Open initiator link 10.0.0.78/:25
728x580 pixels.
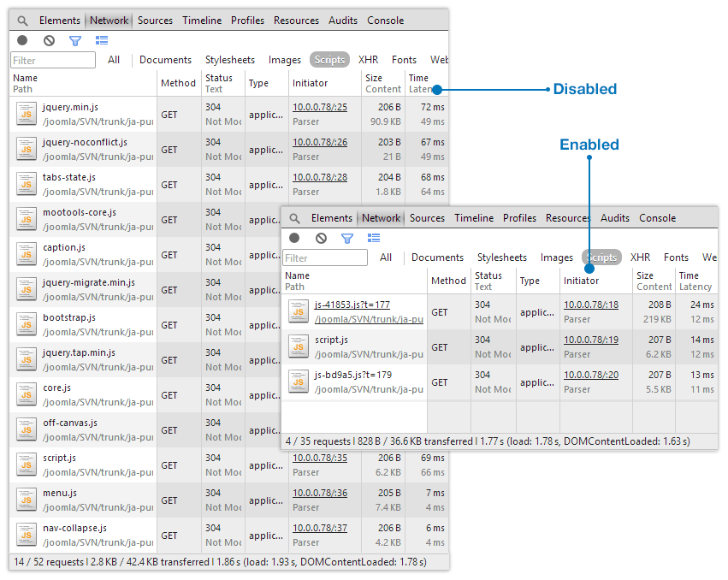tap(320, 107)
